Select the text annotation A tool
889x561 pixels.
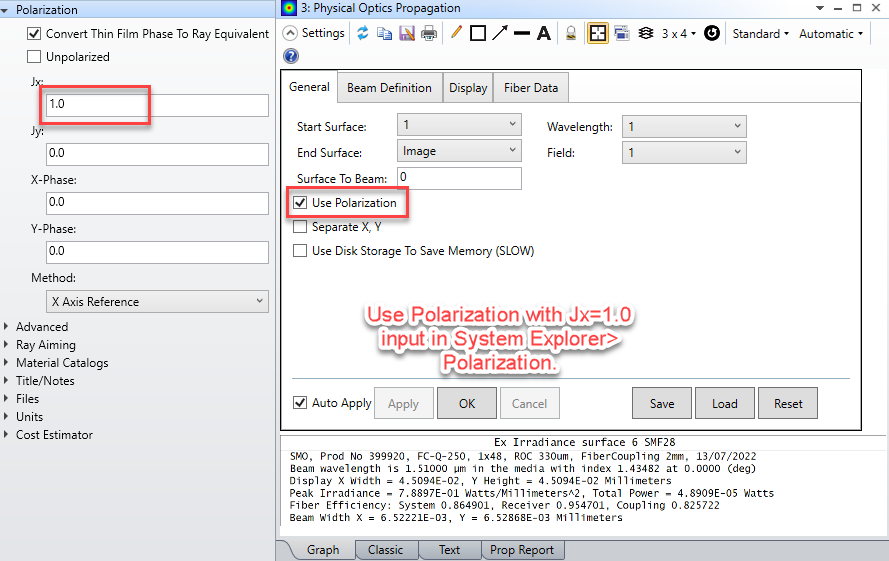[544, 33]
